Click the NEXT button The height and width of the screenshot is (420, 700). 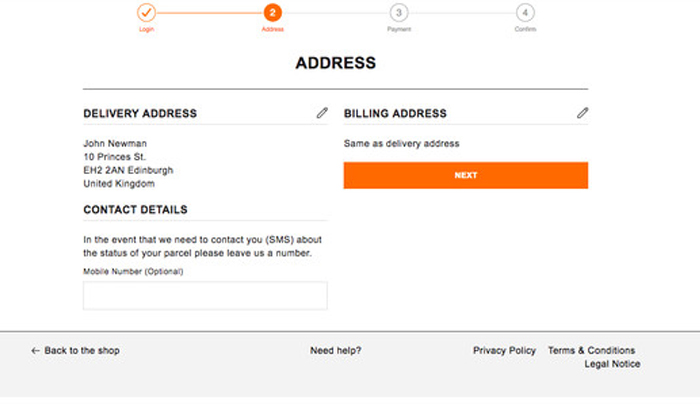pos(466,175)
